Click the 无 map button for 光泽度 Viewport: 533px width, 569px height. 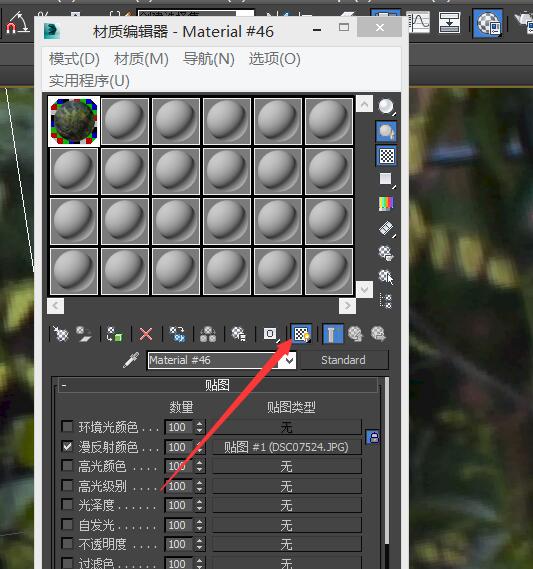[287, 505]
